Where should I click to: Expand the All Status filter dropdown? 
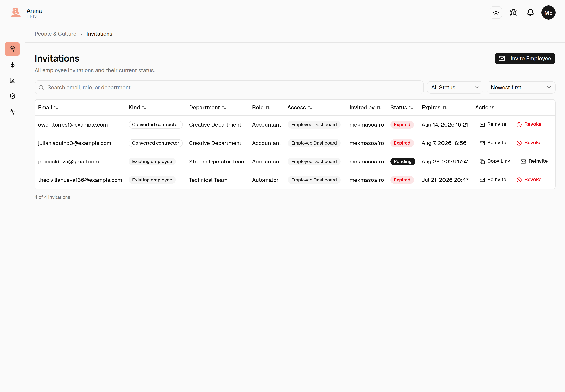tap(455, 87)
